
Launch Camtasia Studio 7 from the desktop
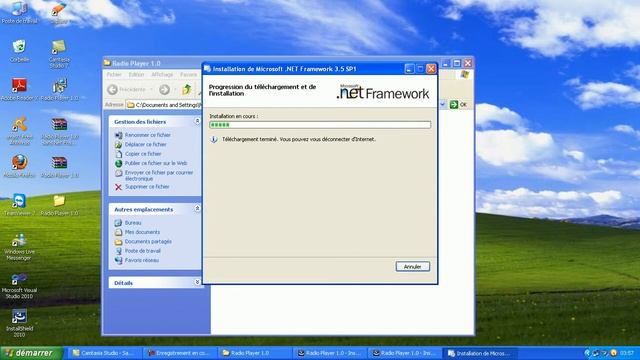pos(59,53)
